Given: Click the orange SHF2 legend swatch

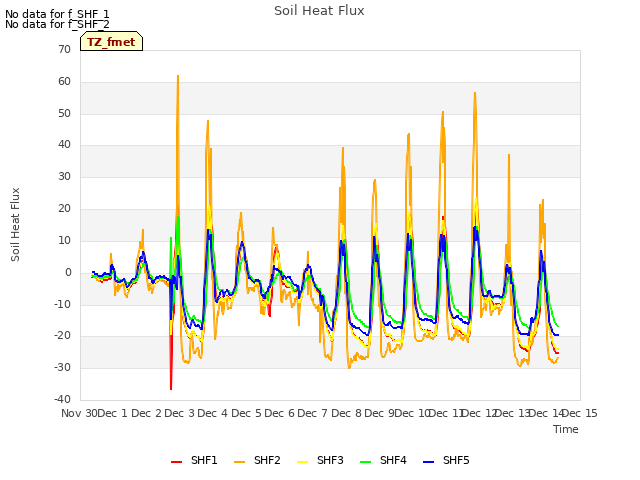Looking at the screenshot, I should (239, 462).
